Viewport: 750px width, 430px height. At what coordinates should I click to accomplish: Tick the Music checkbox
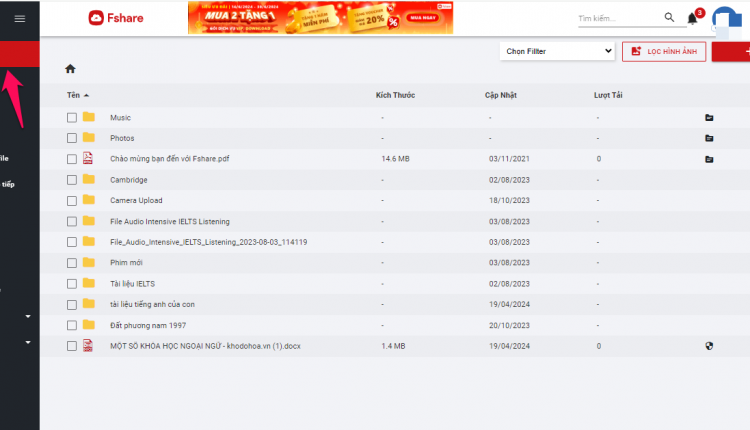(72, 118)
